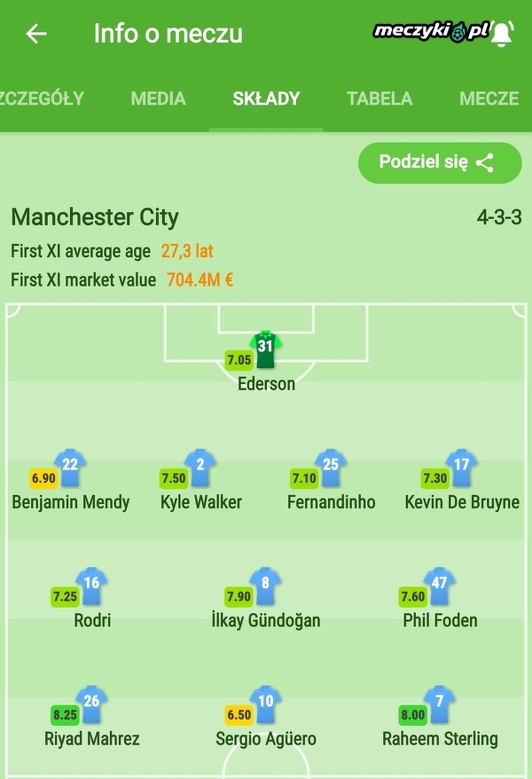Viewport: 532px width, 779px height.
Task: Tap Sergio Agüero's number 10 shirt
Action: [265, 704]
